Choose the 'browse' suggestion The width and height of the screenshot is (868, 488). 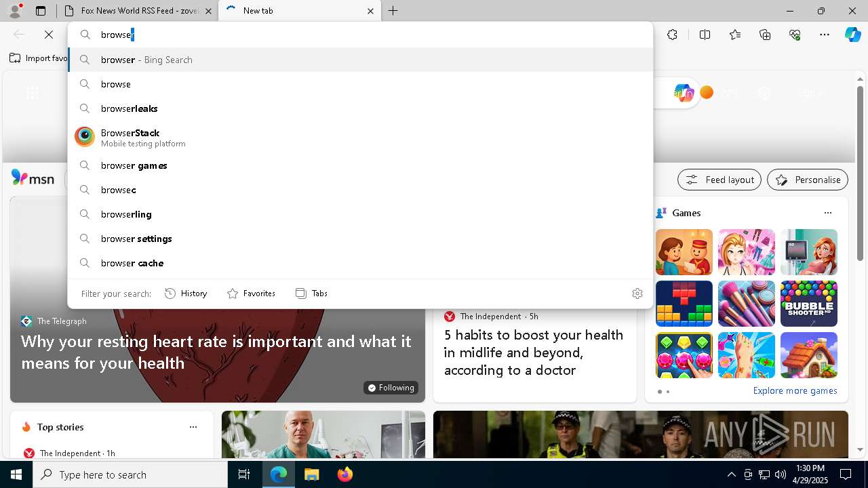tap(361, 84)
